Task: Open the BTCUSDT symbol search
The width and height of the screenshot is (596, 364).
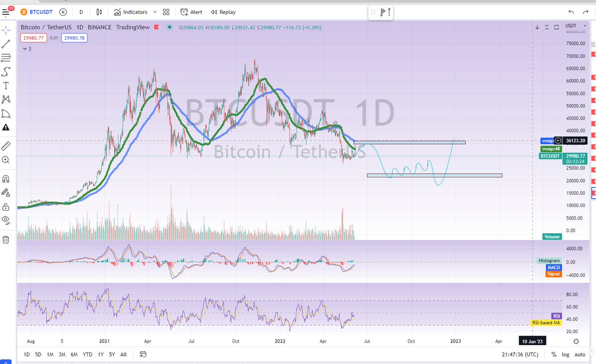Action: click(37, 12)
